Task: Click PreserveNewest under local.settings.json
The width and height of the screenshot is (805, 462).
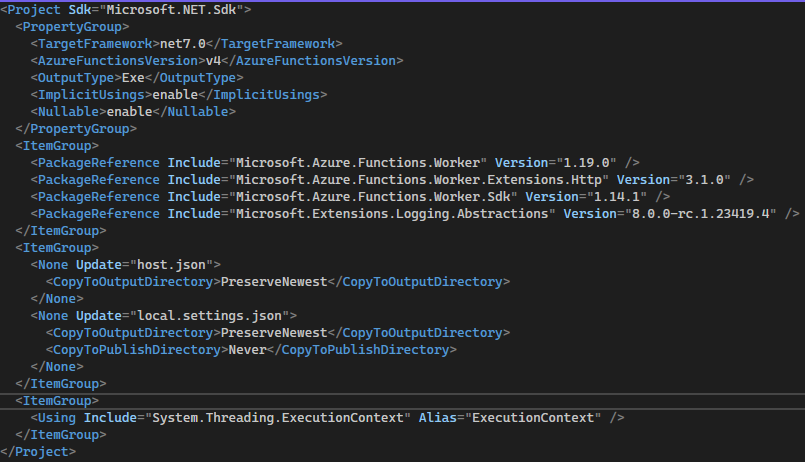Action: click(x=274, y=332)
